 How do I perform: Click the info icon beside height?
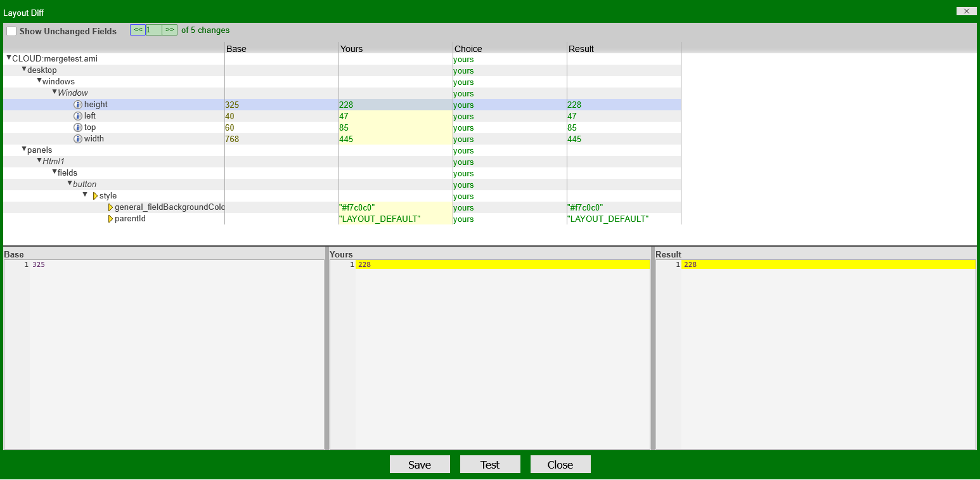click(78, 105)
